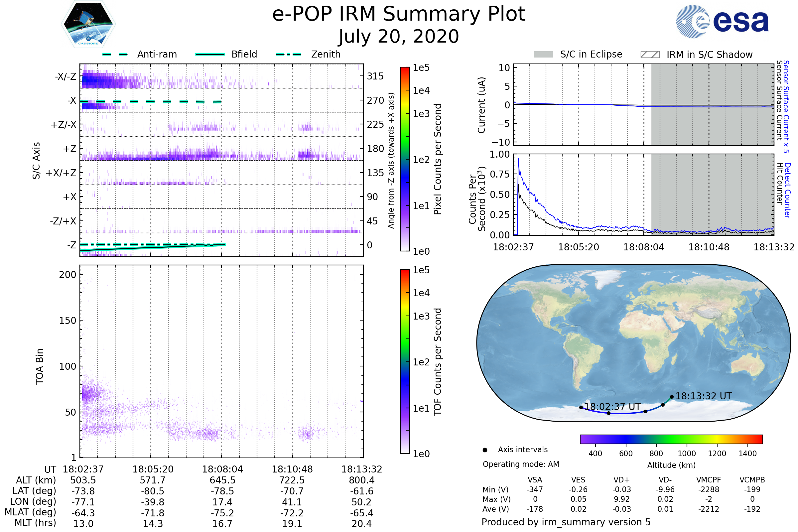Viewport: 798px width, 532px height.
Task: Click the Anti-ram dashed line legend marker
Action: (115, 54)
